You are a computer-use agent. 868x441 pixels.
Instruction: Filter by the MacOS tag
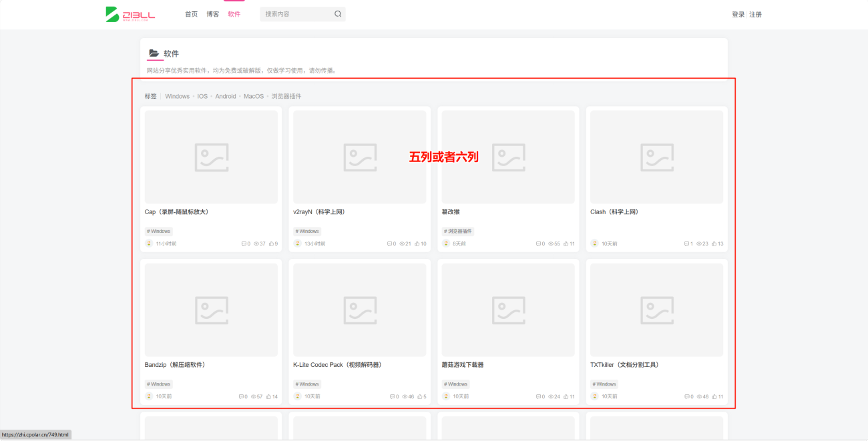click(x=254, y=96)
